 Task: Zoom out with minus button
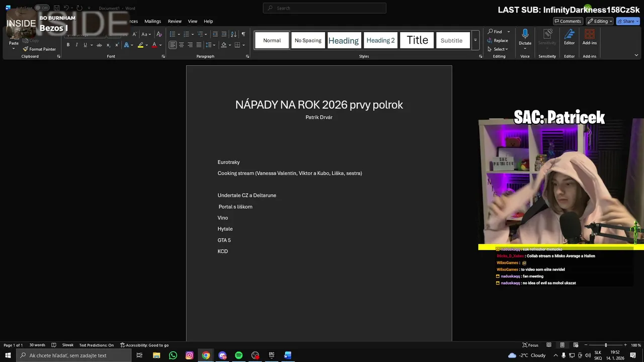click(x=586, y=345)
